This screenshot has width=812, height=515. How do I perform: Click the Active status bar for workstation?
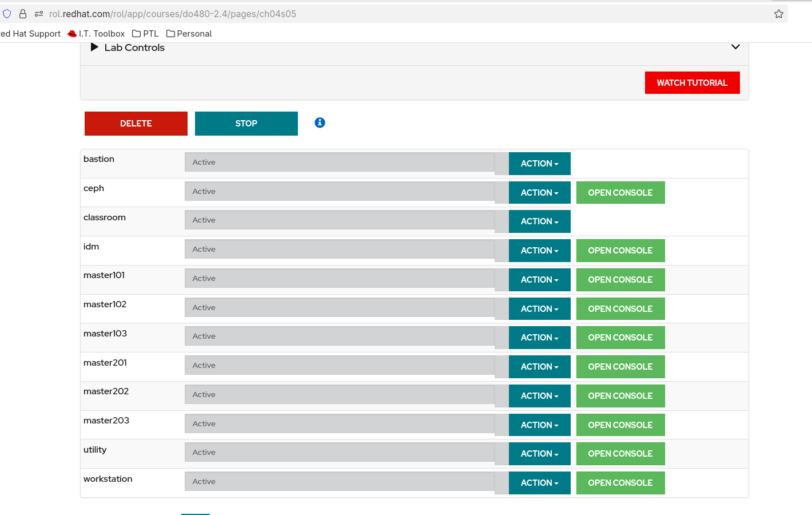click(340, 482)
